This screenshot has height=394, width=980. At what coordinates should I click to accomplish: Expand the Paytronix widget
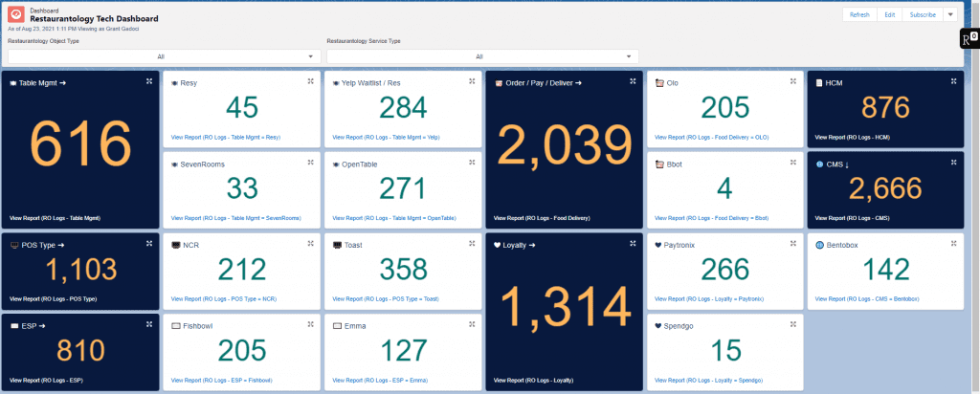(x=793, y=244)
